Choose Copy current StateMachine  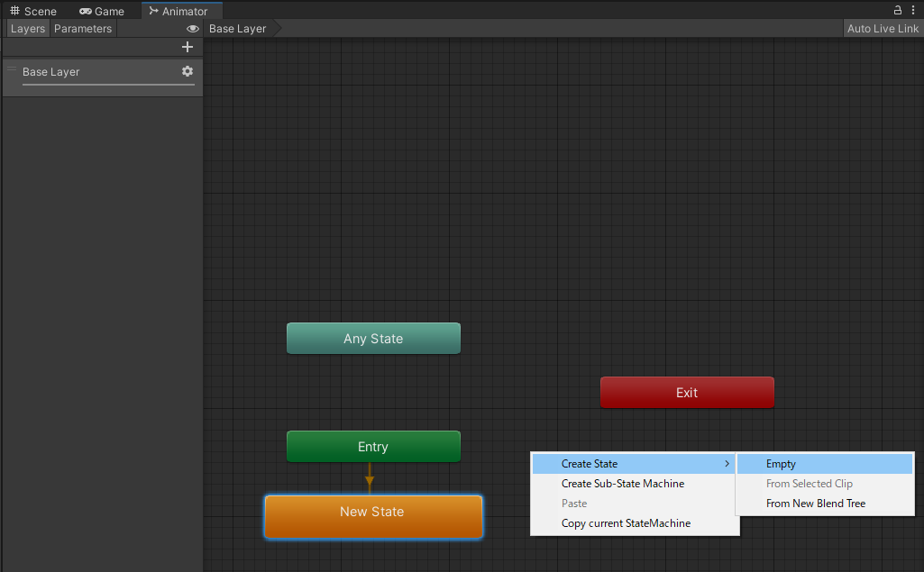click(626, 523)
